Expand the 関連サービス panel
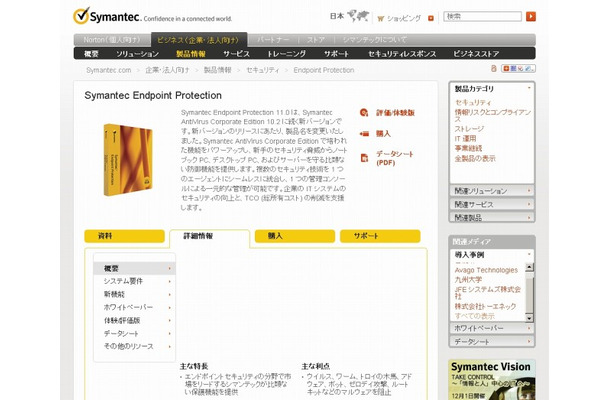This screenshot has height=400, width=610. coord(492,204)
